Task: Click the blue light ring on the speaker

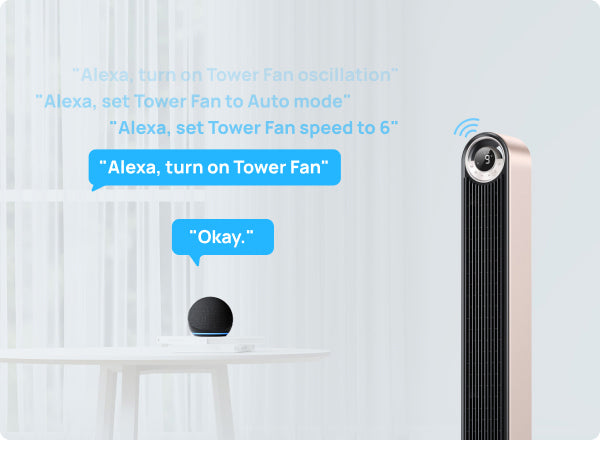Action: [x=210, y=335]
